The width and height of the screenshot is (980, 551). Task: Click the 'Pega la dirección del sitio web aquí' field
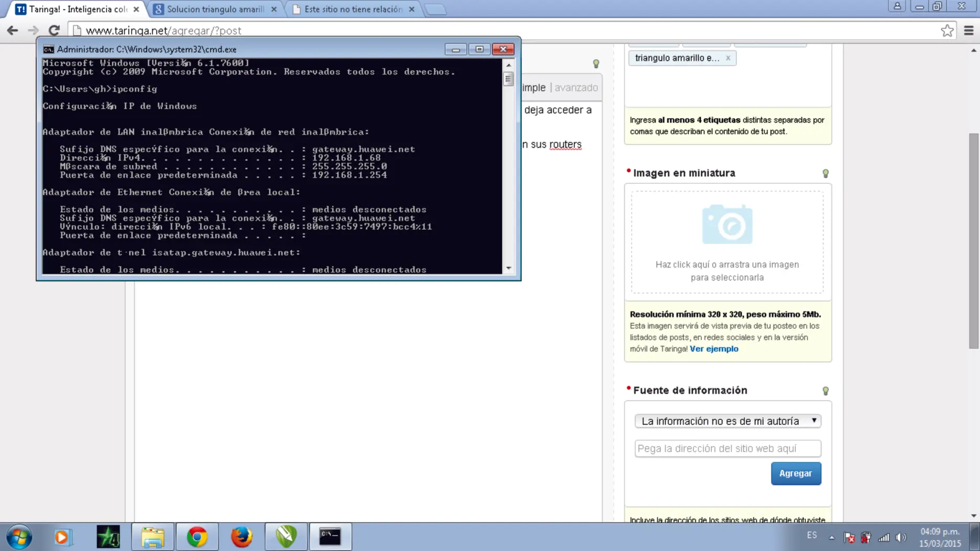point(728,449)
